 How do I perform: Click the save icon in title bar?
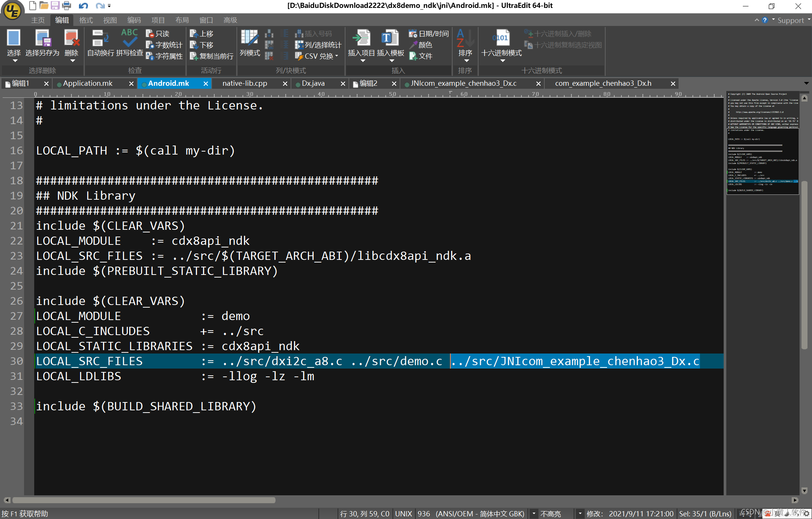(x=55, y=6)
